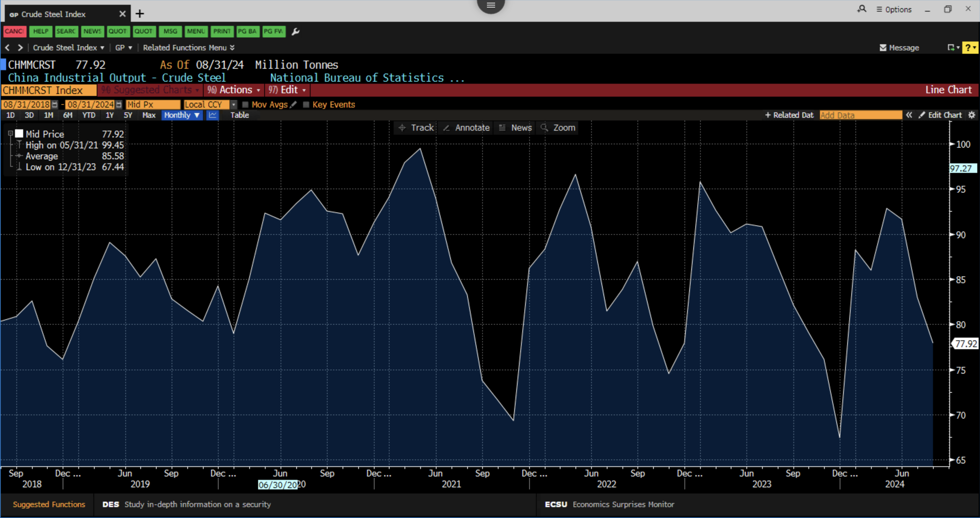Image resolution: width=980 pixels, height=518 pixels.
Task: Edit moving averages with pencil icon
Action: pos(293,104)
